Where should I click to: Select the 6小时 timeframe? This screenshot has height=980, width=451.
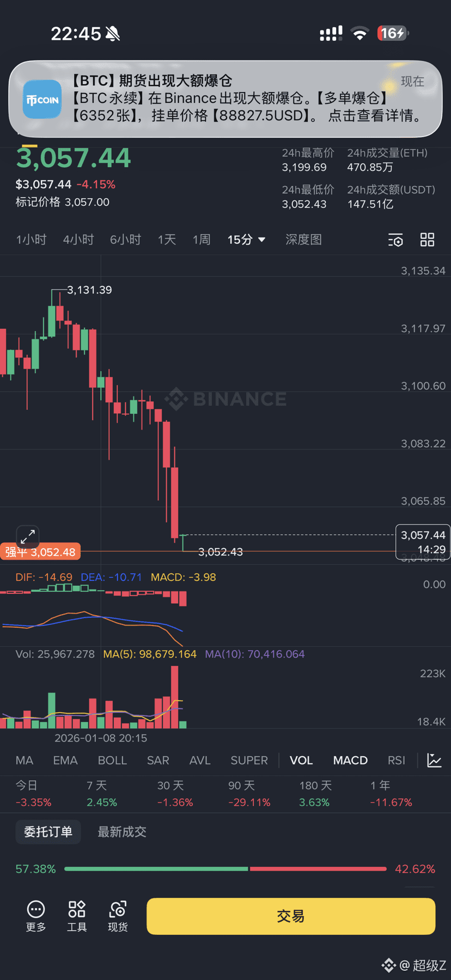coord(126,240)
